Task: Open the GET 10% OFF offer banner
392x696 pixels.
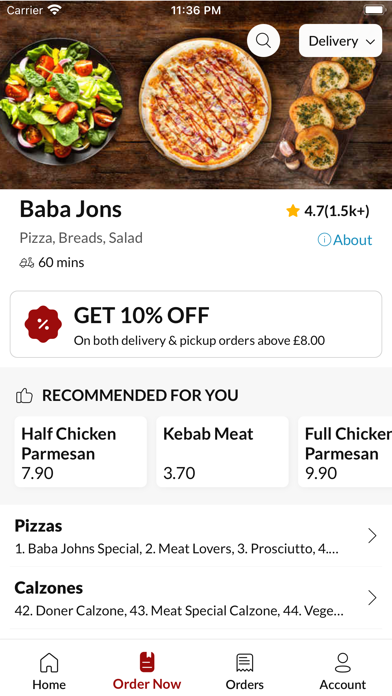Action: (x=196, y=324)
